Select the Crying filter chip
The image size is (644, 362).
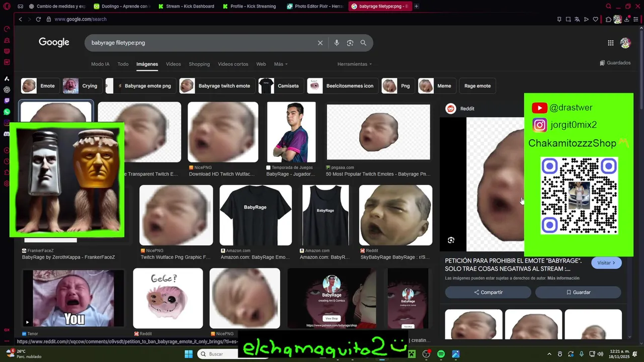[82, 86]
